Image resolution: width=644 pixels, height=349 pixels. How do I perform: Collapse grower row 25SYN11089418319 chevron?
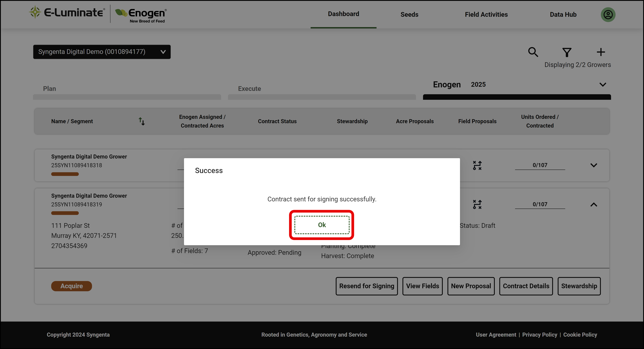click(x=593, y=205)
